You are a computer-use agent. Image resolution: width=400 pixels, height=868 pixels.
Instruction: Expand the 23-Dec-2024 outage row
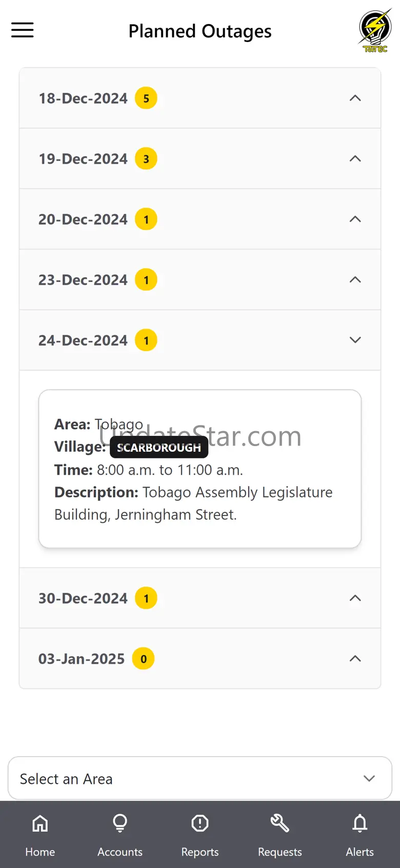tap(200, 280)
